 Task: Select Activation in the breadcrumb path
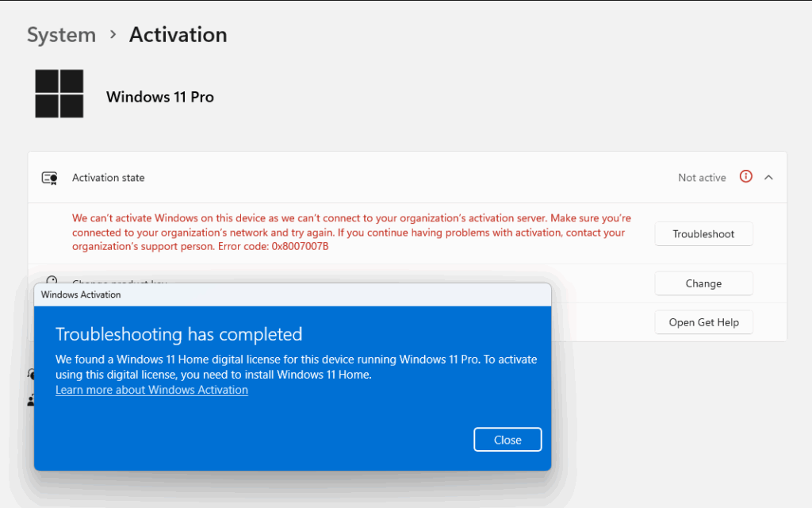coord(177,34)
